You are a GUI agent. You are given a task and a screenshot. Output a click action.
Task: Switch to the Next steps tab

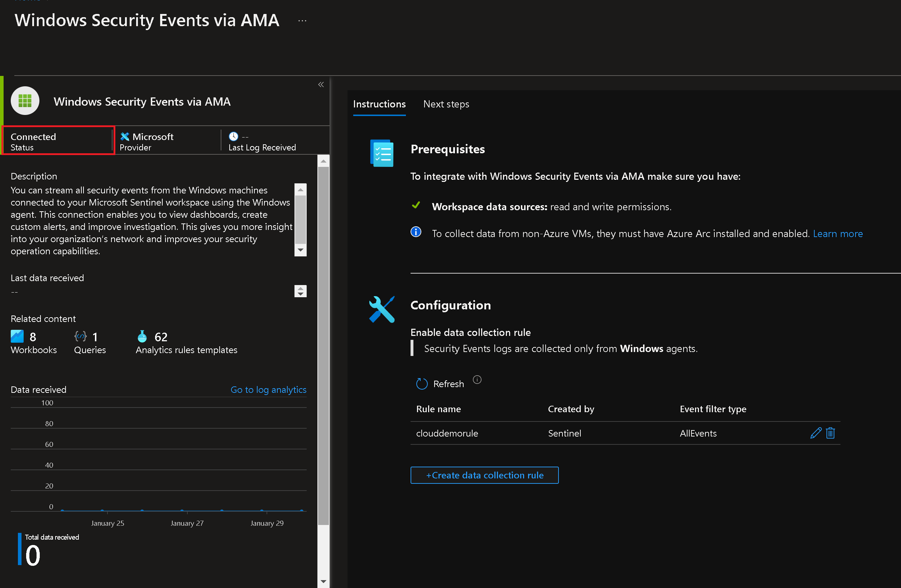pos(446,104)
